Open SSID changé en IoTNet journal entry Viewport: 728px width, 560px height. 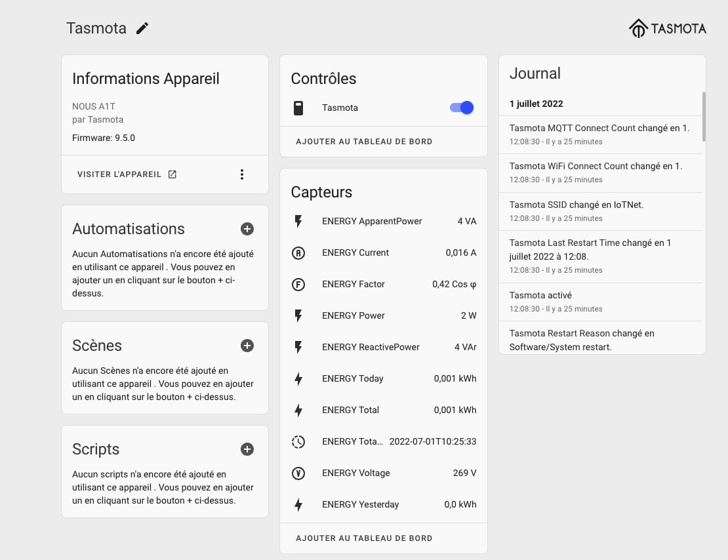click(600, 211)
